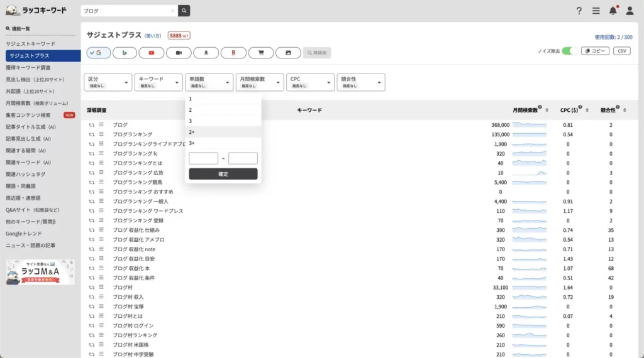Open 獲得キーワード調査 in the sidebar

pos(28,67)
